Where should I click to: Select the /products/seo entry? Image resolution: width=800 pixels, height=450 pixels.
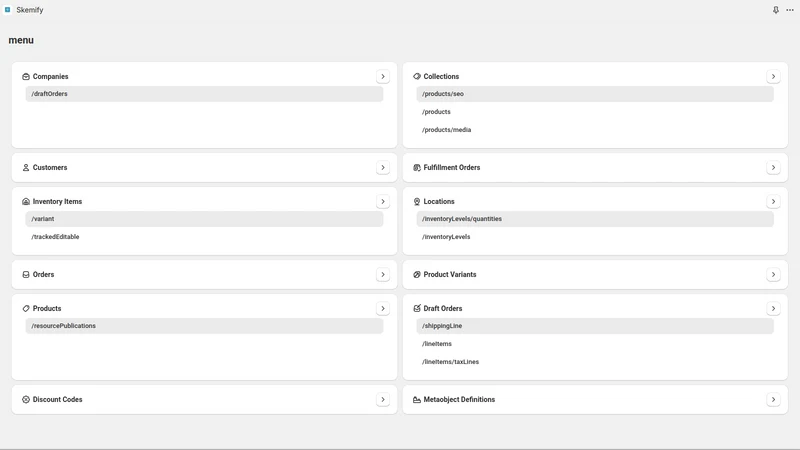click(595, 94)
